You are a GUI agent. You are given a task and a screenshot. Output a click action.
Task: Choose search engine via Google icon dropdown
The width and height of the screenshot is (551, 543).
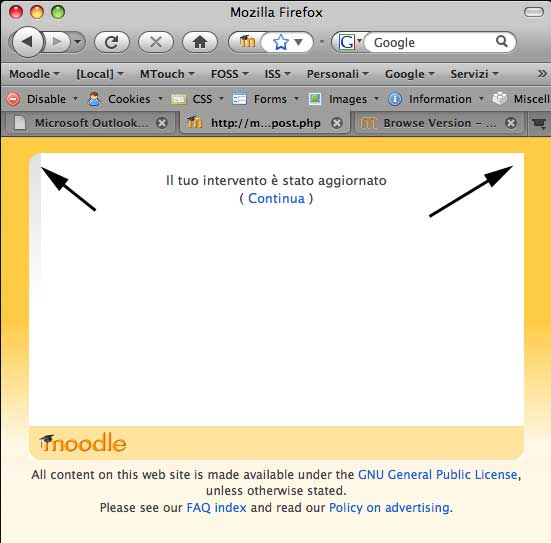tap(350, 42)
